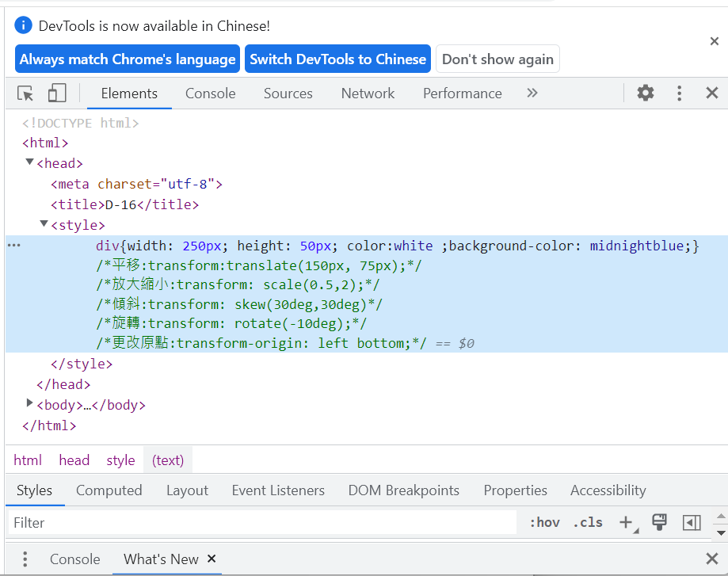Select the closing head tag
Image resolution: width=728 pixels, height=576 pixels.
point(63,384)
